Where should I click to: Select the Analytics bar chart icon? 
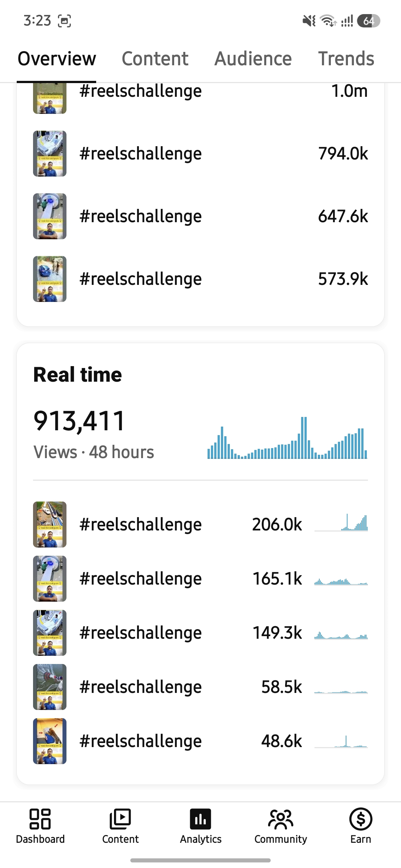coord(200,819)
